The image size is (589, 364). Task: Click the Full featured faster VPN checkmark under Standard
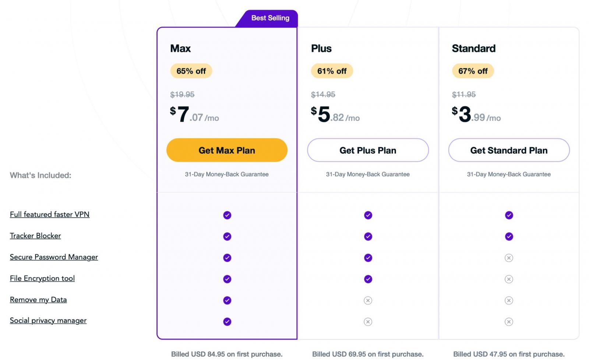pyautogui.click(x=509, y=215)
